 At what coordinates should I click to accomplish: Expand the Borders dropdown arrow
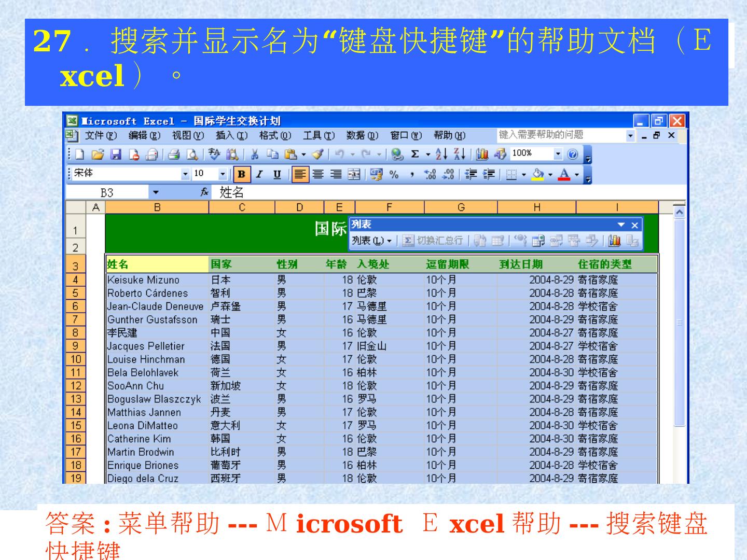tap(523, 175)
